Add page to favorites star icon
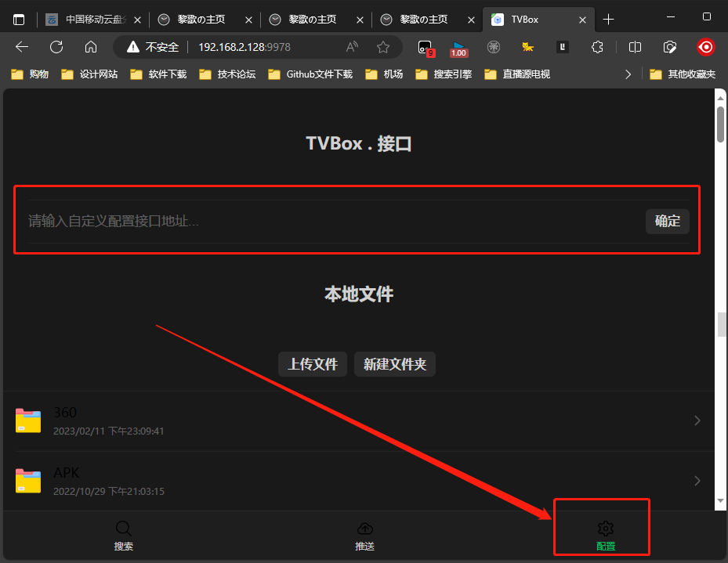The height and width of the screenshot is (563, 728). tap(383, 47)
